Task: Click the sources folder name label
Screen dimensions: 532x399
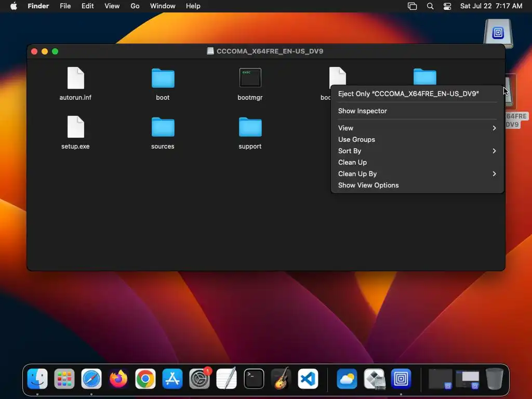Action: pos(163,146)
